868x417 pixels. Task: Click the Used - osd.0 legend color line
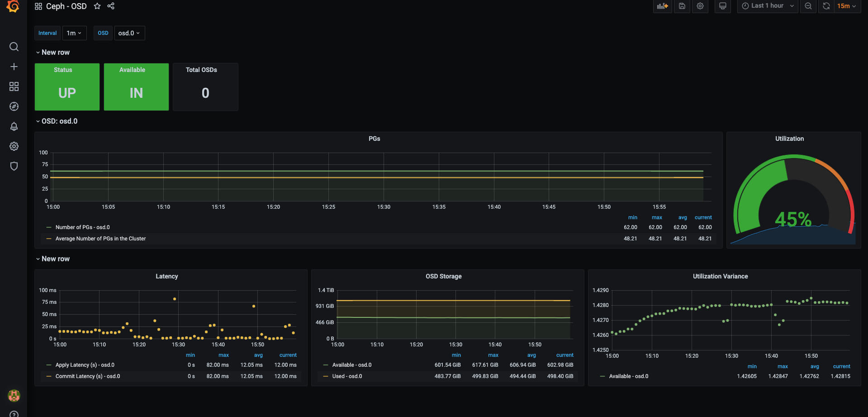[326, 376]
